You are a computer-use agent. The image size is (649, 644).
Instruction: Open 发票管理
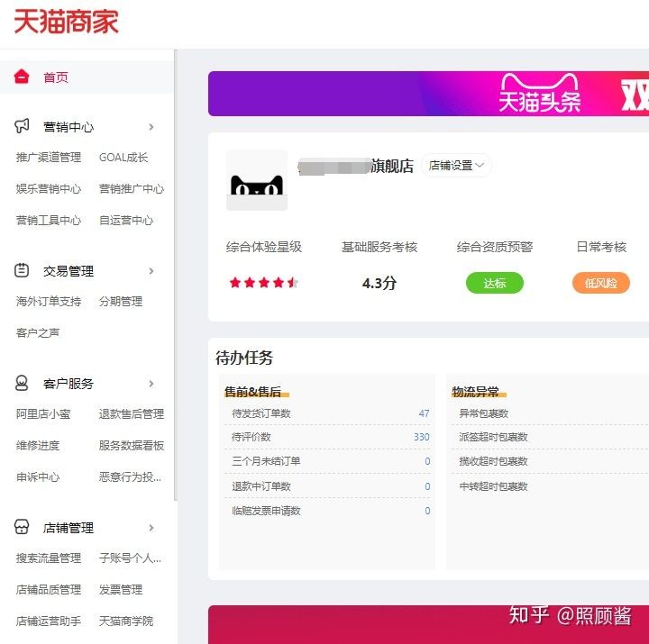(121, 590)
